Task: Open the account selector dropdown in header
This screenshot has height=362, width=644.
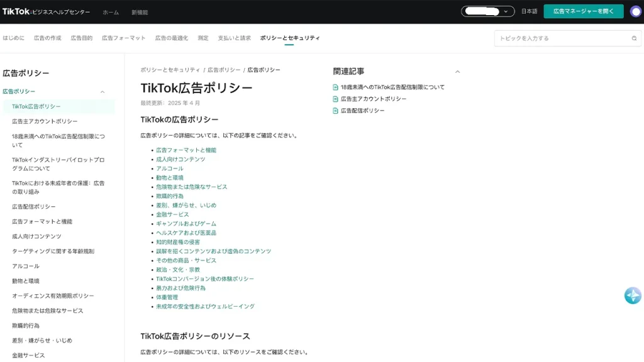Action: (x=487, y=11)
